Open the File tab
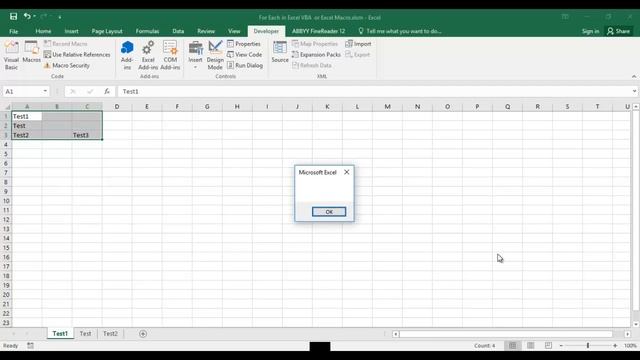The height and width of the screenshot is (360, 640). coord(13,31)
